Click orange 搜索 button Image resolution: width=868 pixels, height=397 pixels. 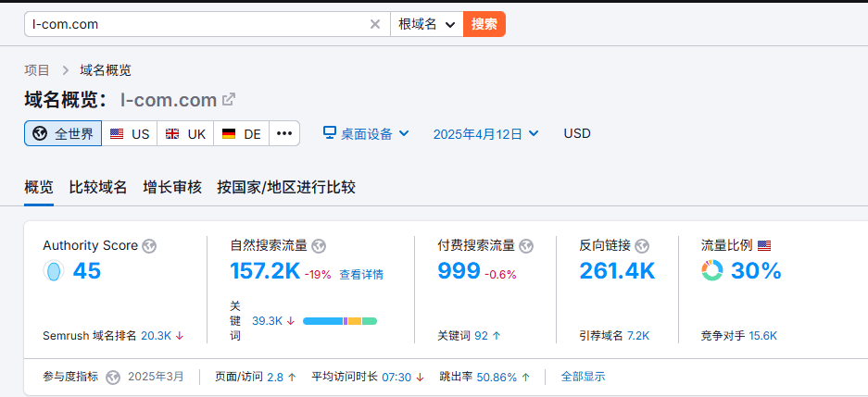(x=484, y=24)
